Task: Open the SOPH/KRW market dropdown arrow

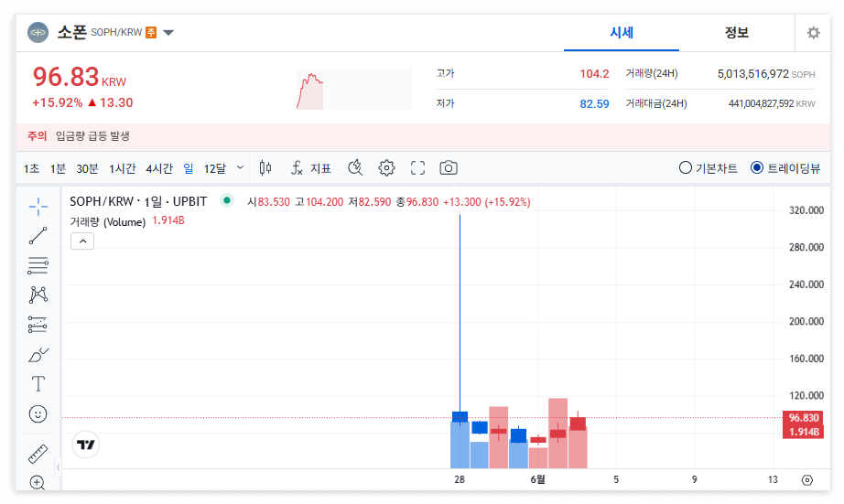Action: click(168, 33)
